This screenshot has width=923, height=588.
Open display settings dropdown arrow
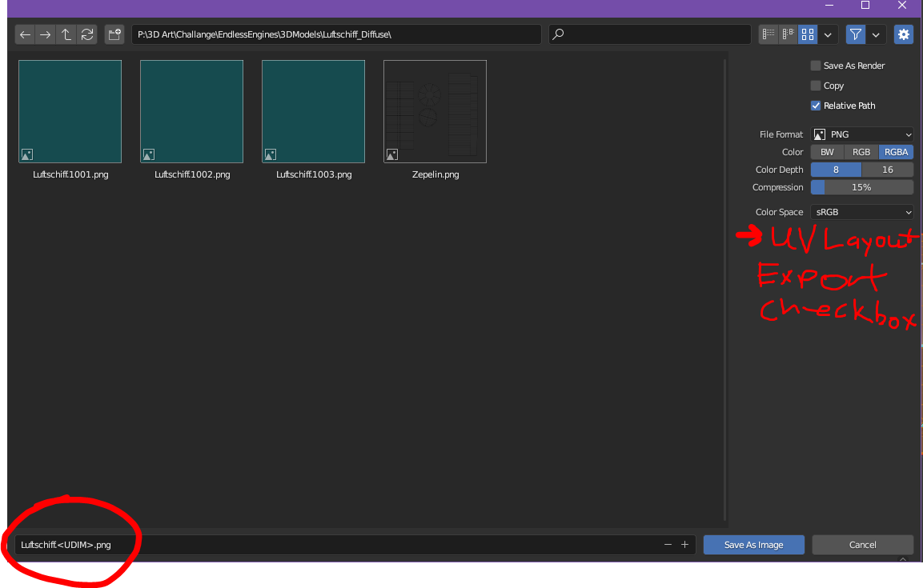[x=829, y=34]
